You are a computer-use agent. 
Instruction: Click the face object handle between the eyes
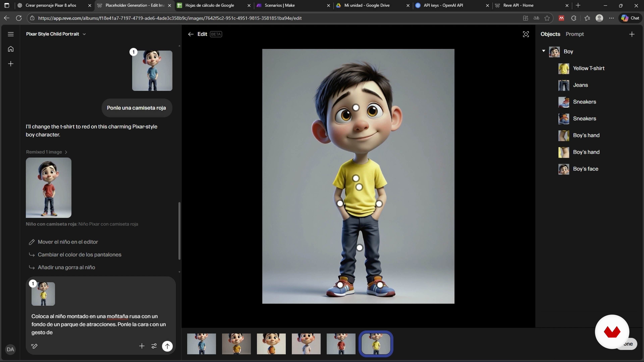pyautogui.click(x=356, y=108)
